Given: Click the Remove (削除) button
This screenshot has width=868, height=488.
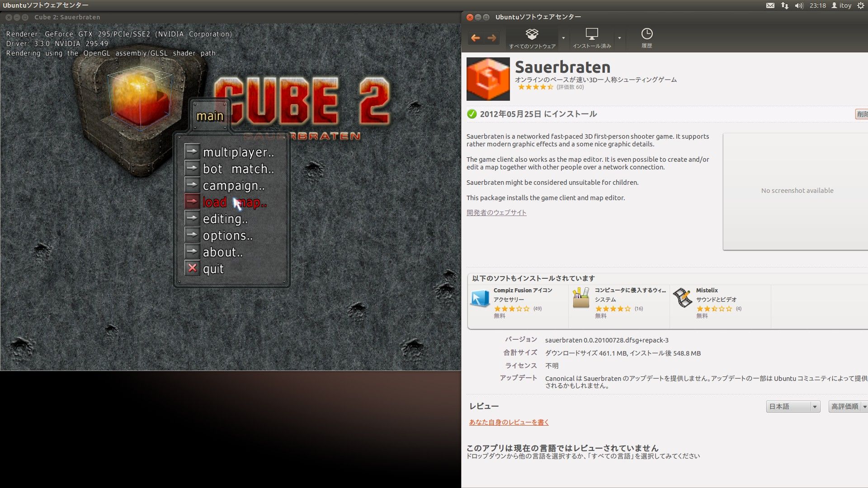Looking at the screenshot, I should pyautogui.click(x=861, y=114).
